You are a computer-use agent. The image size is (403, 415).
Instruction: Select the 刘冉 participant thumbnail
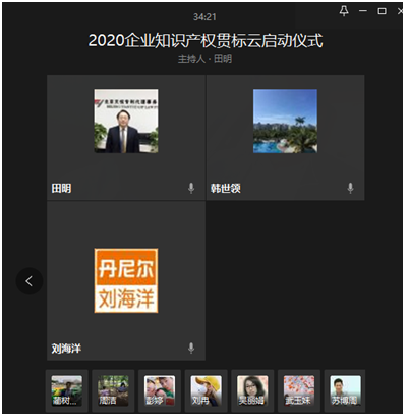point(206,391)
